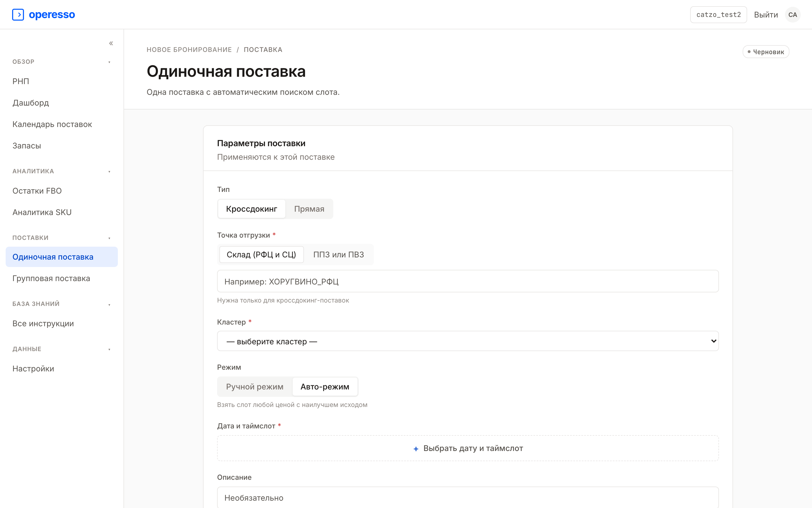
Task: Select Одиночная поставка sidebar item
Action: (x=62, y=257)
